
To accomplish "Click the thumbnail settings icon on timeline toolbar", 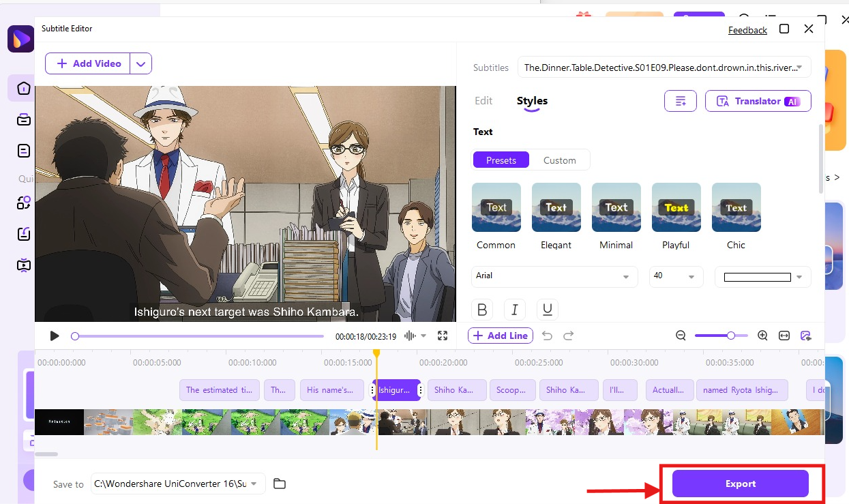I will [806, 336].
